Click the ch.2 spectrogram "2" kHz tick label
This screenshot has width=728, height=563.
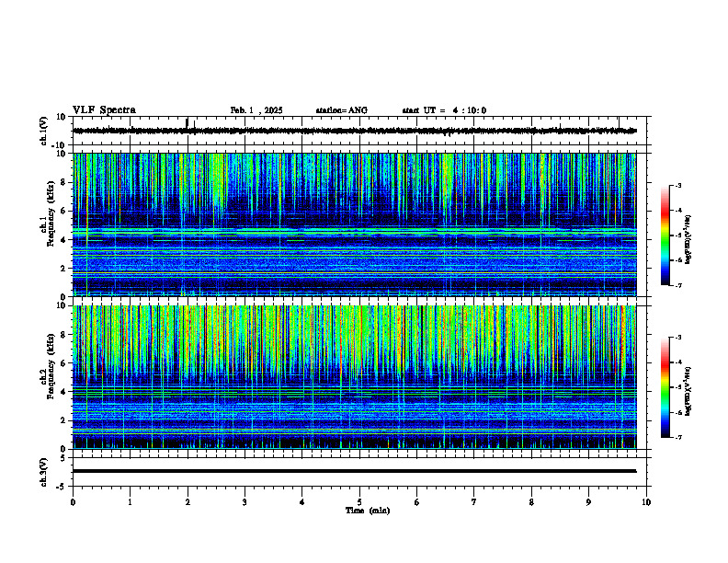coord(63,420)
